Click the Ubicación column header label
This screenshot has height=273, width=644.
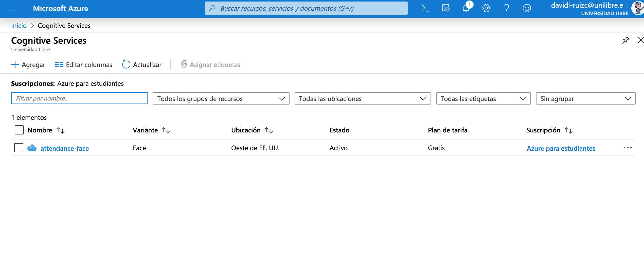(246, 130)
